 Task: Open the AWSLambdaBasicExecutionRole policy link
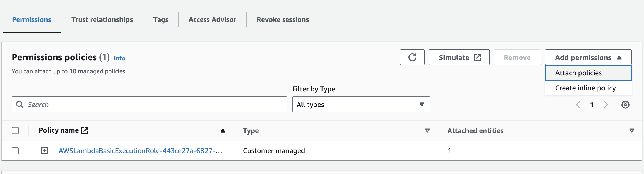[x=137, y=151]
